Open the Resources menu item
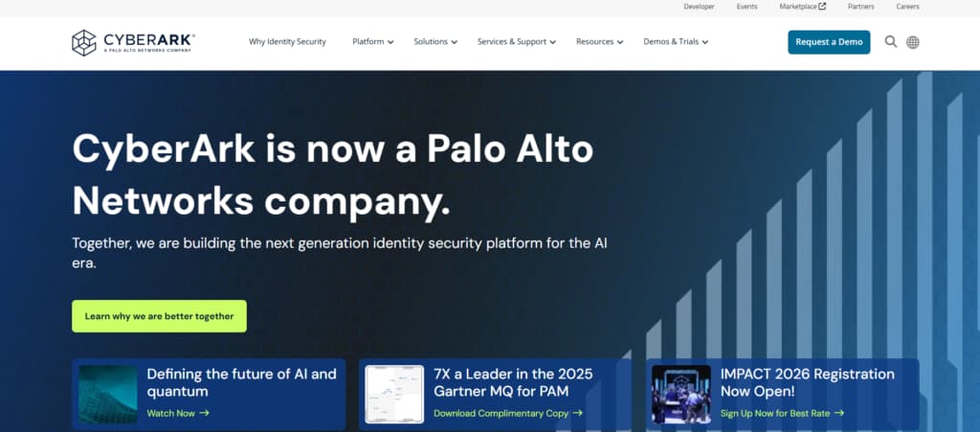Screen dimensions: 980x432 [595, 42]
